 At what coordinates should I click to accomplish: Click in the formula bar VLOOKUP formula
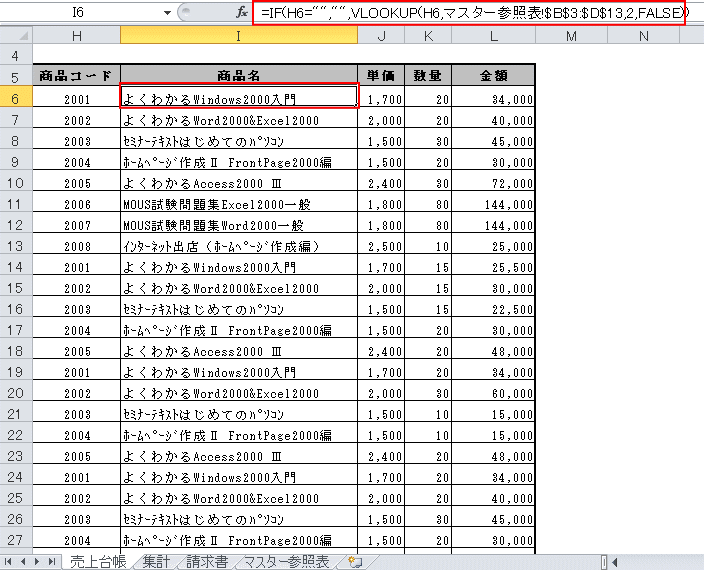[x=470, y=13]
